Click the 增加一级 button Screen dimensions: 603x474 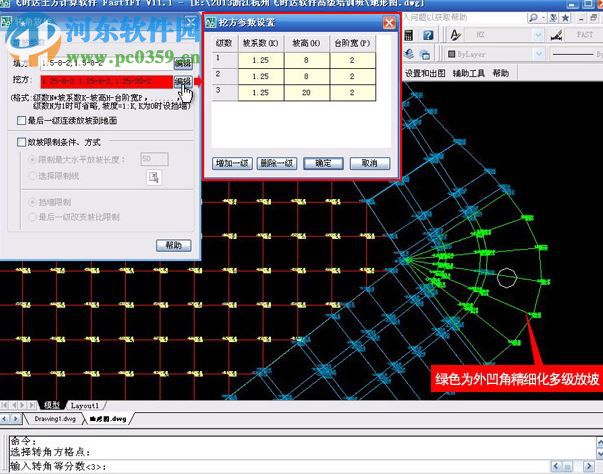pyautogui.click(x=232, y=163)
